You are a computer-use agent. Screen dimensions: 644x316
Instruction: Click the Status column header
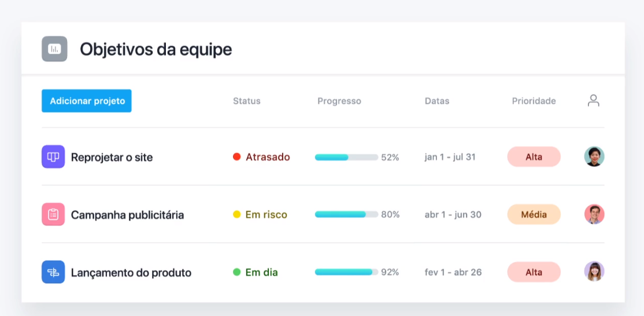[247, 101]
